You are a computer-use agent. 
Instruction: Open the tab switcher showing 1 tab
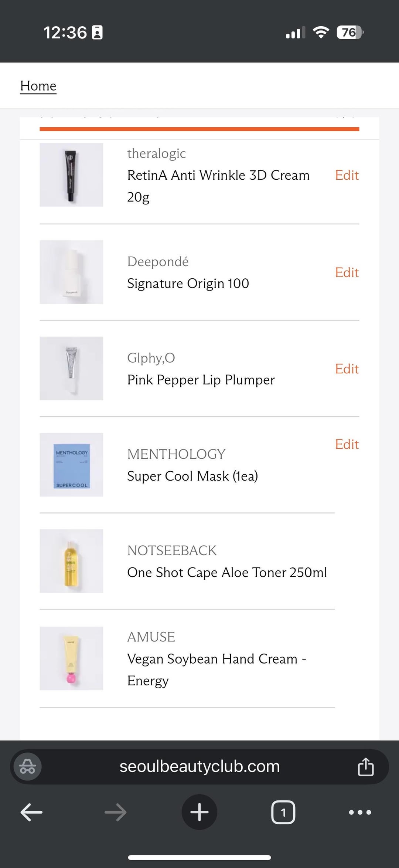tap(283, 812)
